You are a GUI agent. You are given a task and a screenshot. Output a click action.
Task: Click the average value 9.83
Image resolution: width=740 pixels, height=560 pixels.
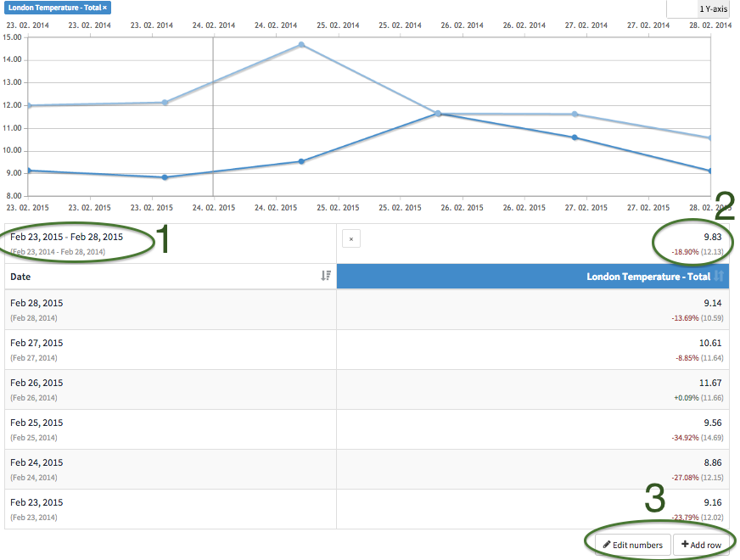(713, 237)
